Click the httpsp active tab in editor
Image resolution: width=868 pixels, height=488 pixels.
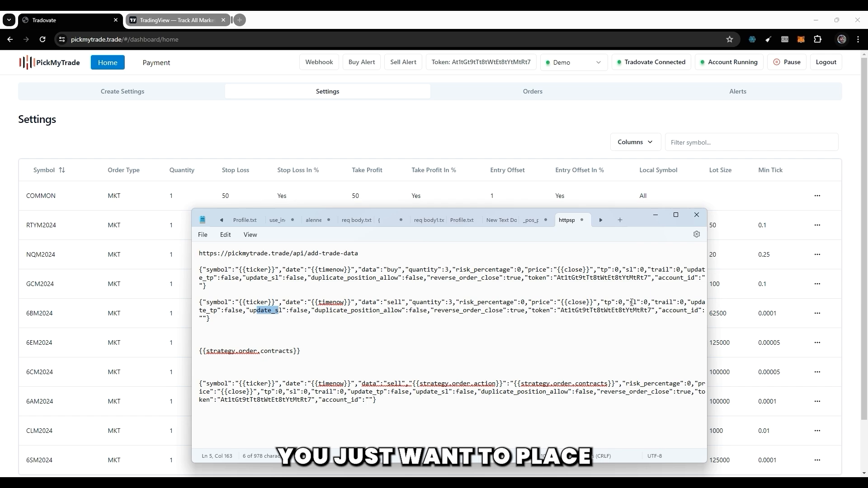[x=567, y=220]
